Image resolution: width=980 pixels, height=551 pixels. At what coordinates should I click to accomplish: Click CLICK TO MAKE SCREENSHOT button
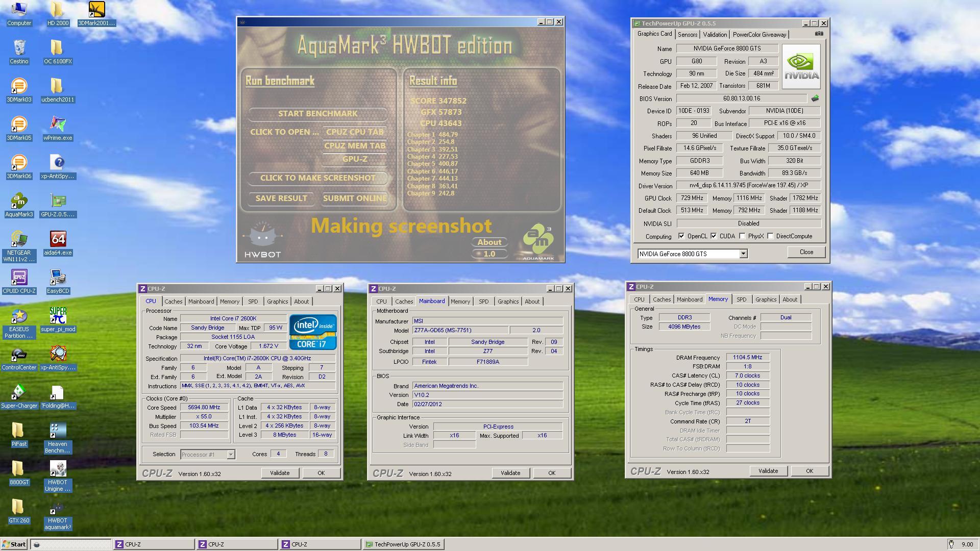[317, 178]
